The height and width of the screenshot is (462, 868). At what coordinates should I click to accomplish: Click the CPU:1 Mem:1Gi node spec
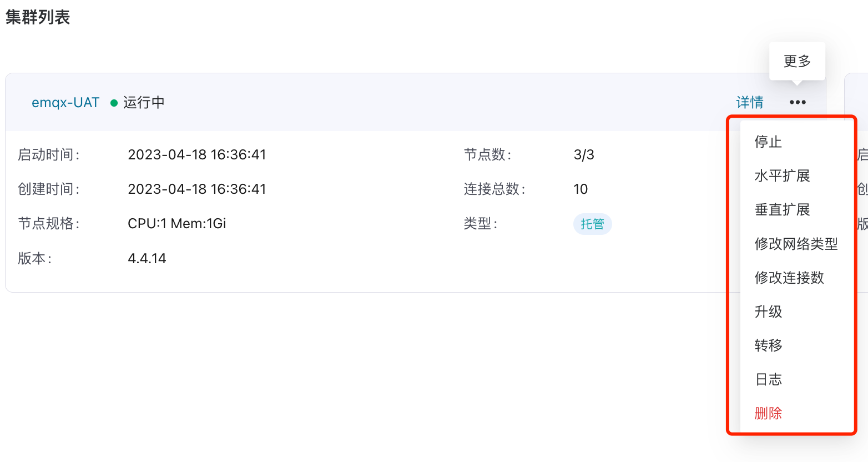click(177, 224)
